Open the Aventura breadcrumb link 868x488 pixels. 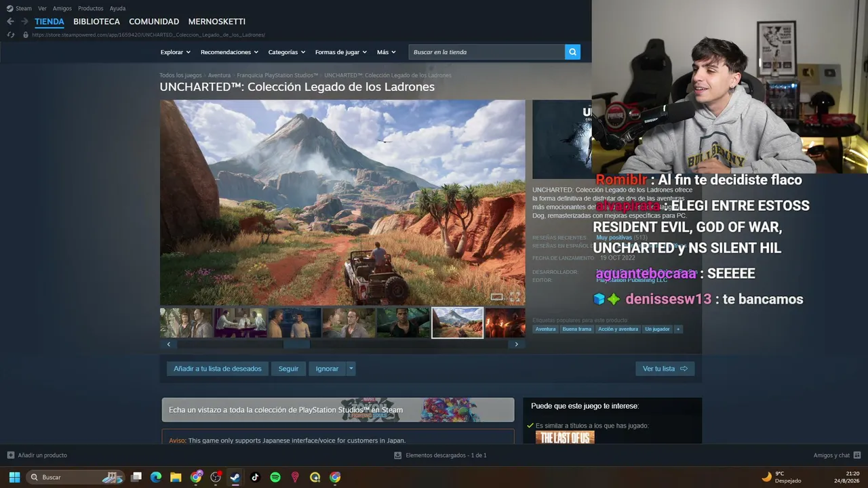click(x=219, y=75)
